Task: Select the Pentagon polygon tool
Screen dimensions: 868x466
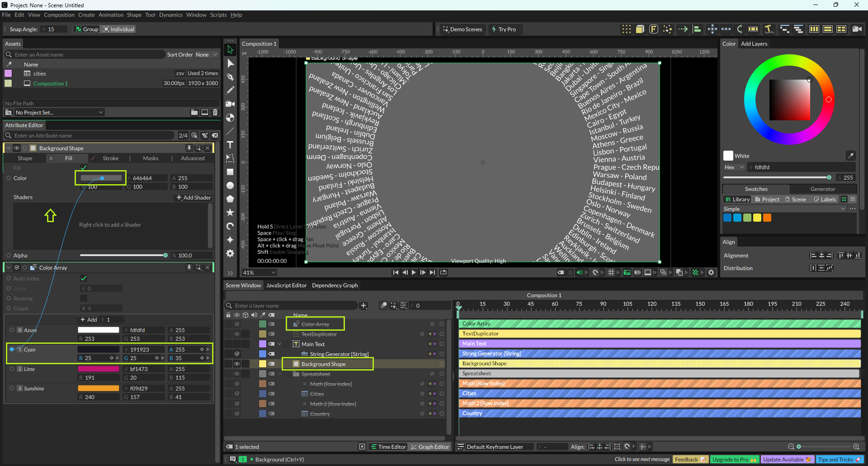Action: pyautogui.click(x=230, y=199)
